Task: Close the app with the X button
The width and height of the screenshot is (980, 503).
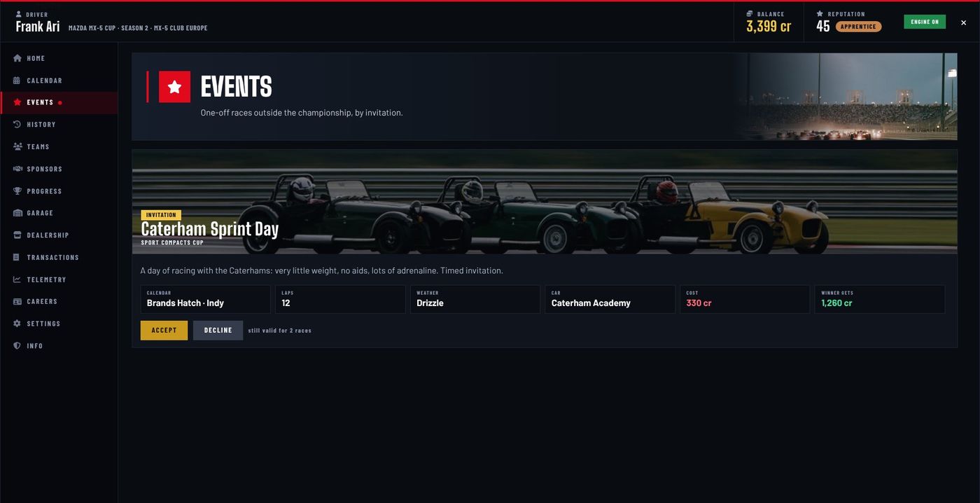Action: 963,22
